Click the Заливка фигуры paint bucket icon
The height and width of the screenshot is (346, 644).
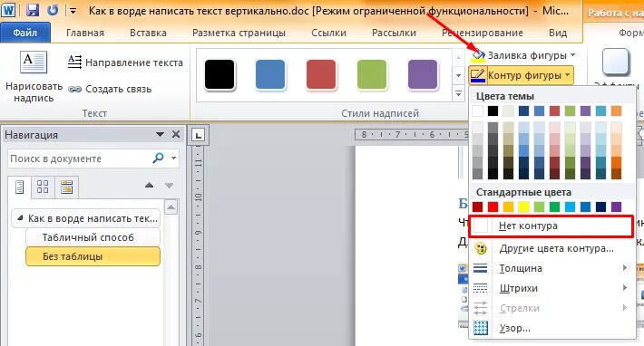(478, 54)
